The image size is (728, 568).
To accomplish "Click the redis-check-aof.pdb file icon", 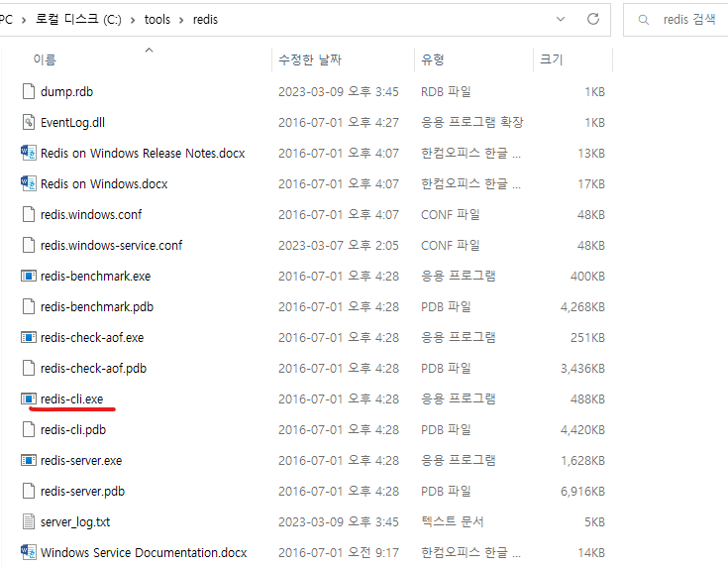I will click(29, 368).
